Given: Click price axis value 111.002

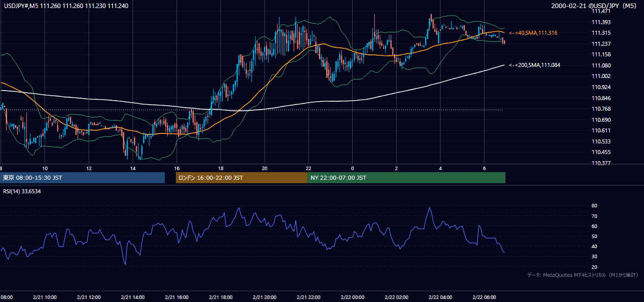Looking at the screenshot, I should point(601,76).
